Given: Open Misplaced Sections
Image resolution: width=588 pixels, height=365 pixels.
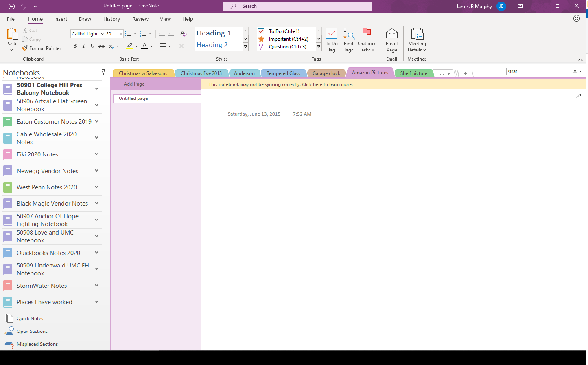Looking at the screenshot, I should 32,344.
